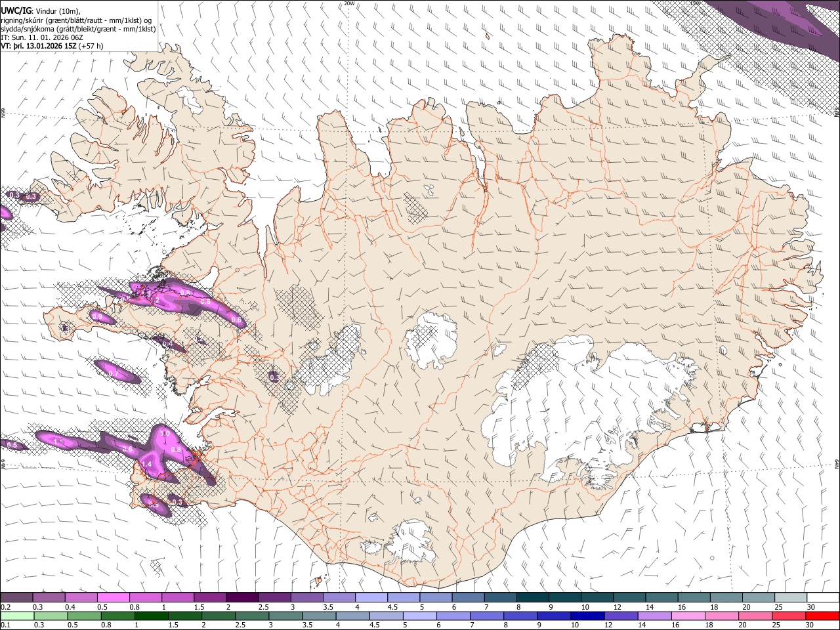This screenshot has height=630, width=840.
Task: Click the darkest green 1 swatch, lower legend
Action: coord(150,616)
